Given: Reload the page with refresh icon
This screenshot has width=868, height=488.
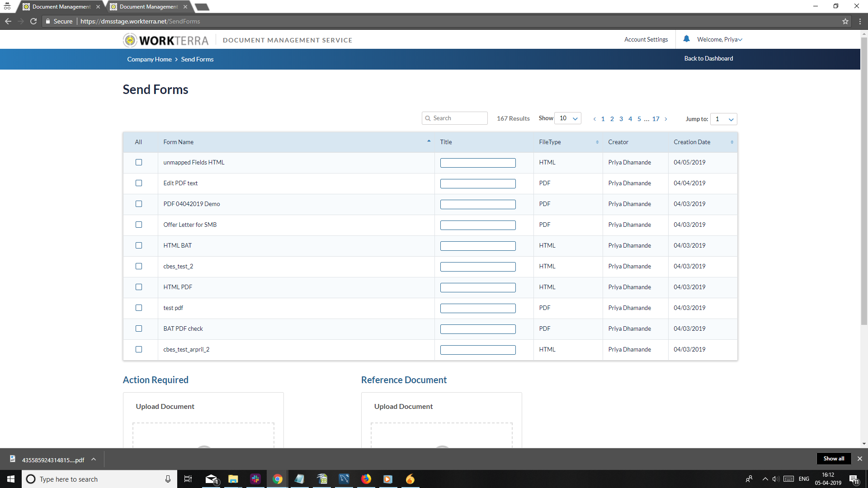Looking at the screenshot, I should [33, 21].
